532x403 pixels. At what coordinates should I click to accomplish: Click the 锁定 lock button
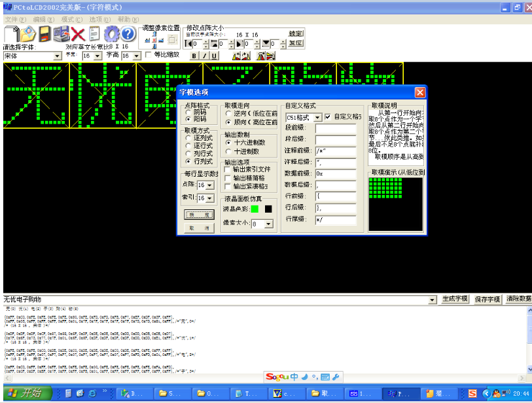[296, 33]
